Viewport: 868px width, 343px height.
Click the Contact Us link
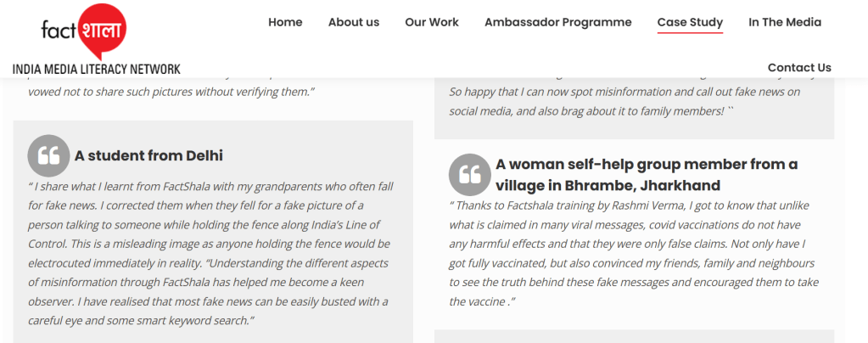tap(799, 67)
